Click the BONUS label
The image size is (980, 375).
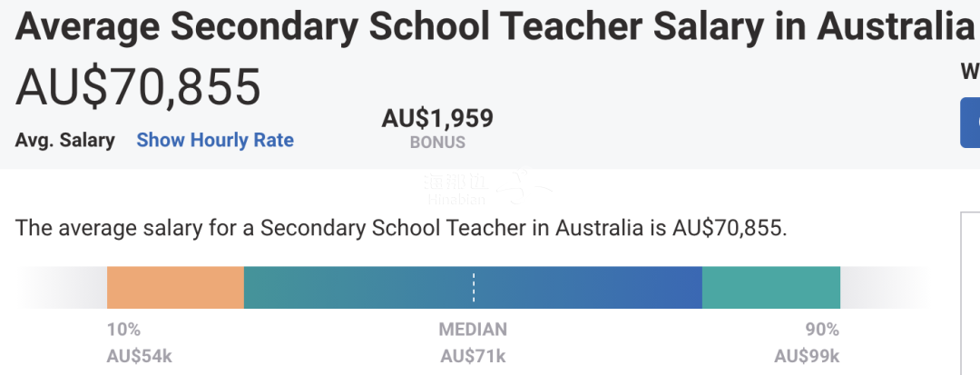click(437, 143)
